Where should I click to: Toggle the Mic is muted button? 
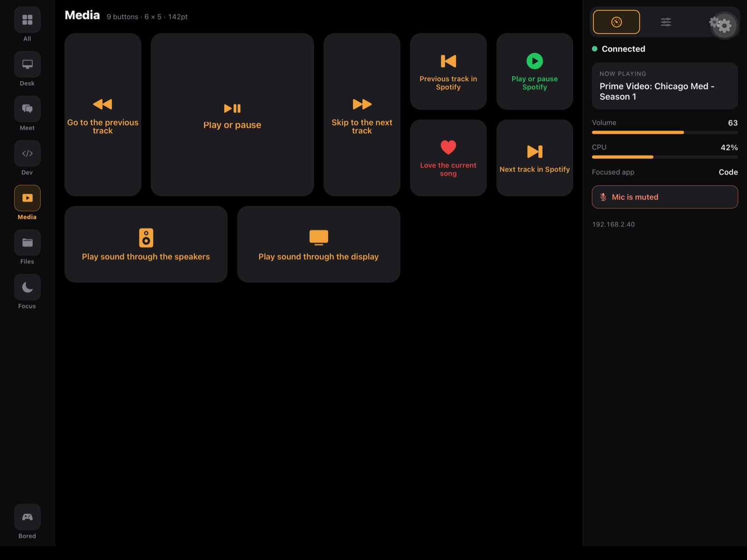(665, 197)
